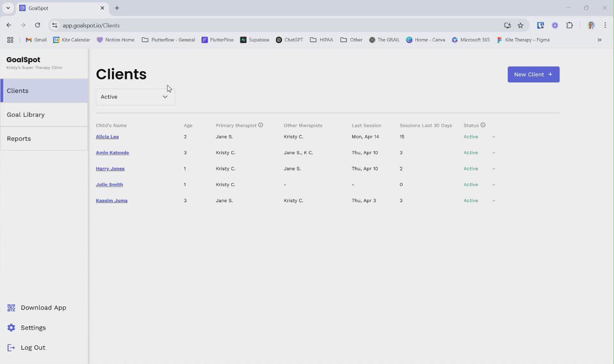Screen dimensions: 614x364
Task: Click the Log Out arrow icon
Action: point(11,348)
